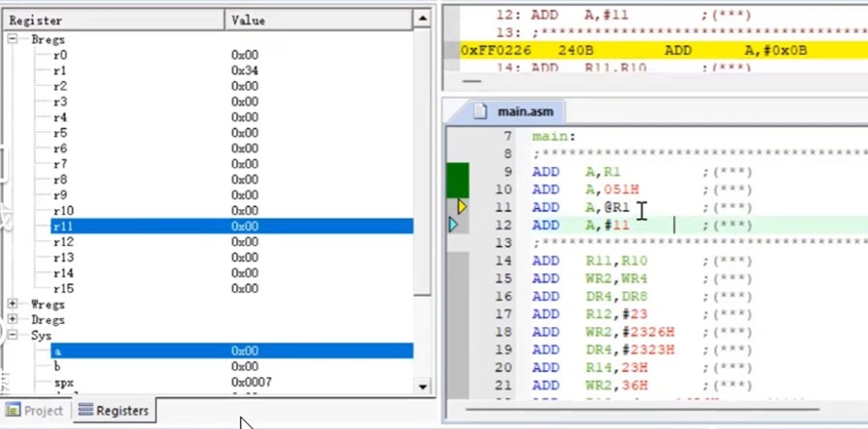Expand the Wregs register group

[x=14, y=304]
